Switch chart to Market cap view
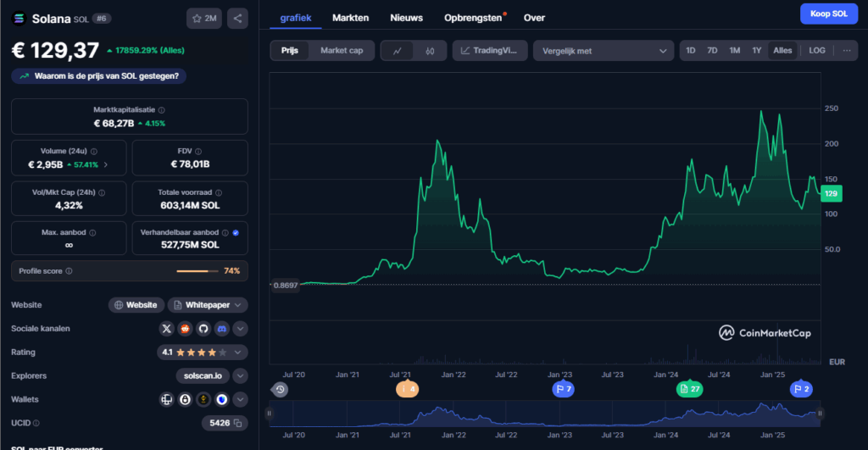 click(x=342, y=50)
